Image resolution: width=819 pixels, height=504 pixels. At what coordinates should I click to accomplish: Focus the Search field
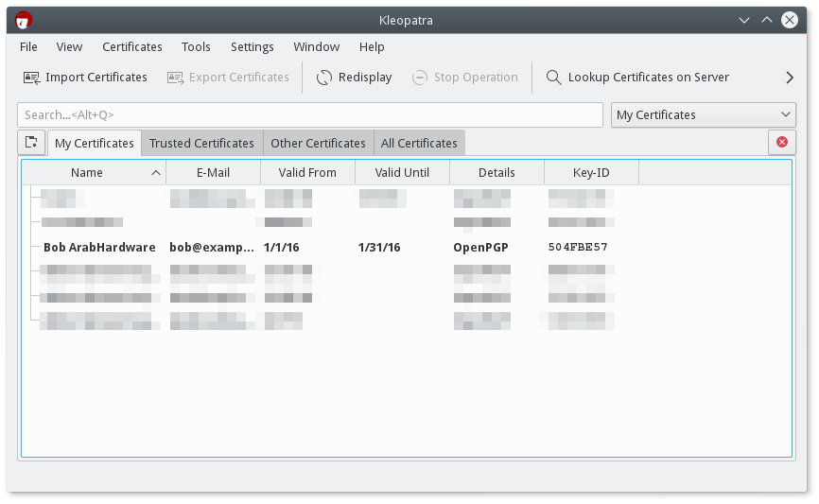[310, 115]
